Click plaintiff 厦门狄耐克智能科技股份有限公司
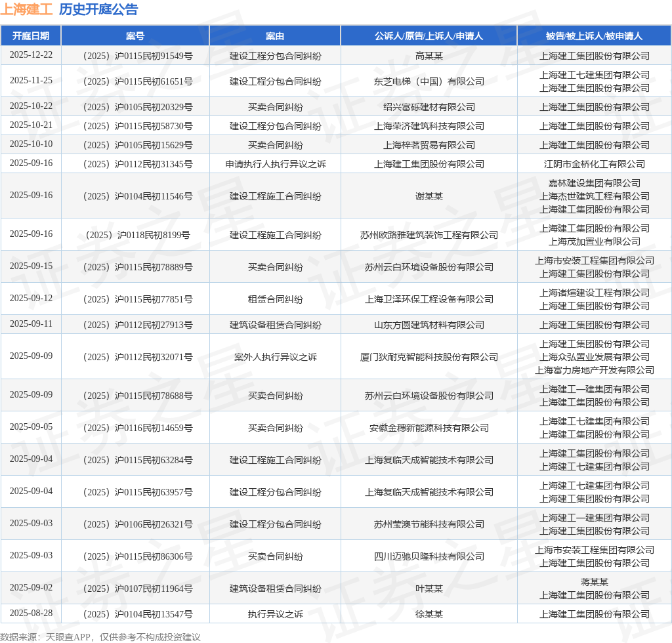672x643 pixels. point(429,358)
